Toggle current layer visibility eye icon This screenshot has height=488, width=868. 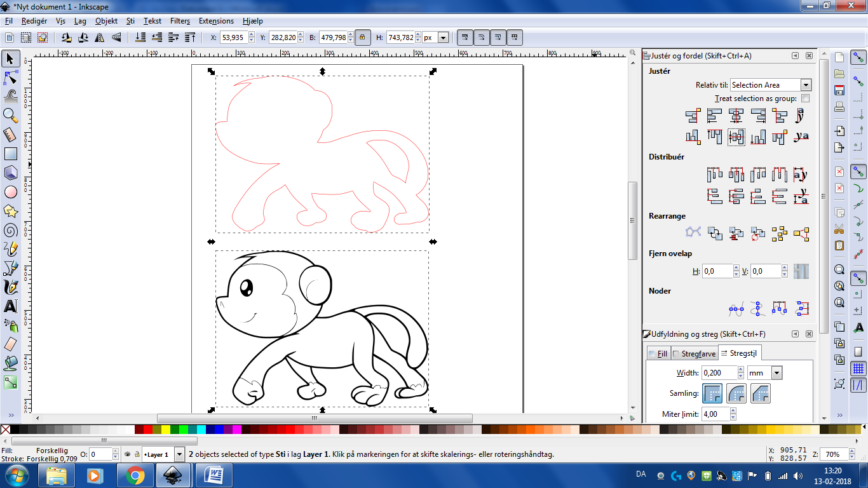(x=128, y=454)
